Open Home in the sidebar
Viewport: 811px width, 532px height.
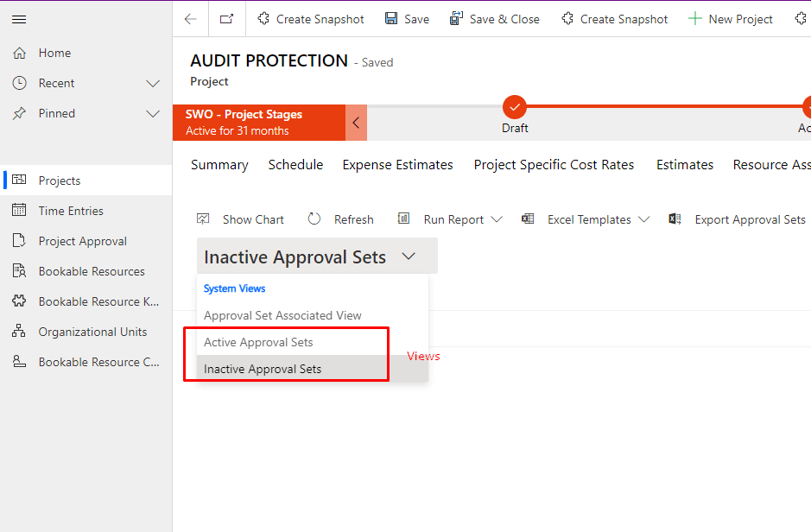54,53
